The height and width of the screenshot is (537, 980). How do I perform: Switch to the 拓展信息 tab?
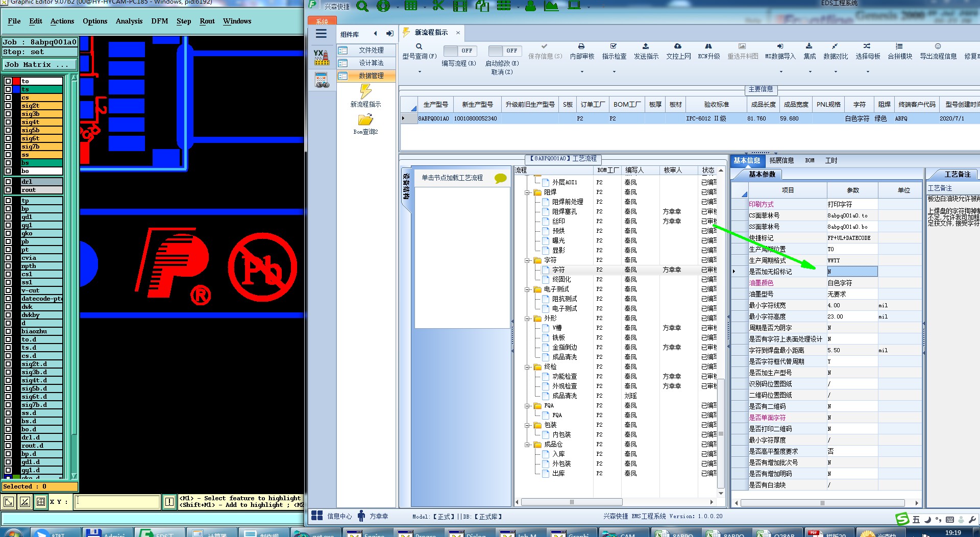(781, 160)
